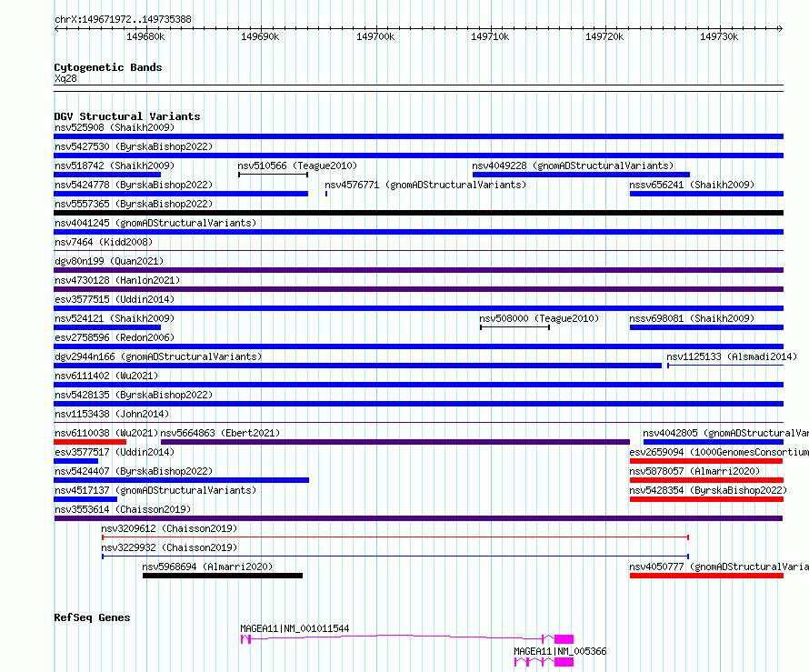Select nsv508000 (Teague2010) variant label
Viewport: 809px width, 672px height.
pos(539,318)
